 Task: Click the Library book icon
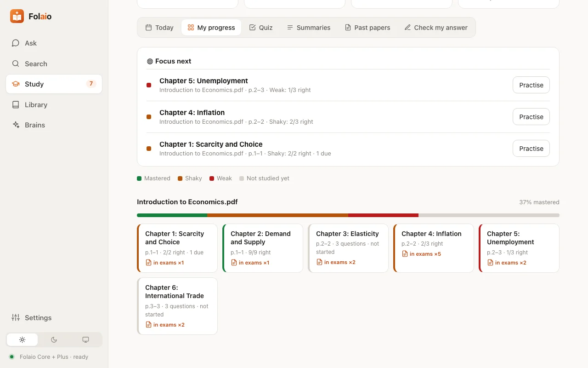16,105
